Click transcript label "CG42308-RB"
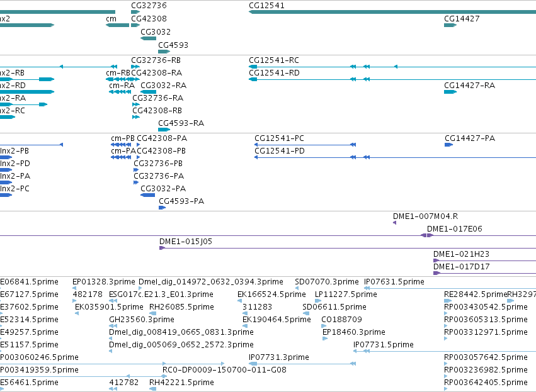This screenshot has height=392, width=536. 157,111
